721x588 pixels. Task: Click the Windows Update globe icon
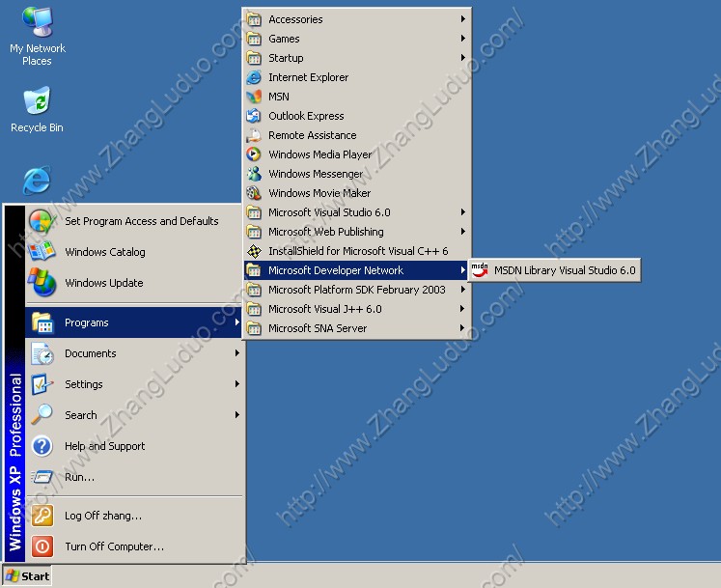pyautogui.click(x=42, y=282)
